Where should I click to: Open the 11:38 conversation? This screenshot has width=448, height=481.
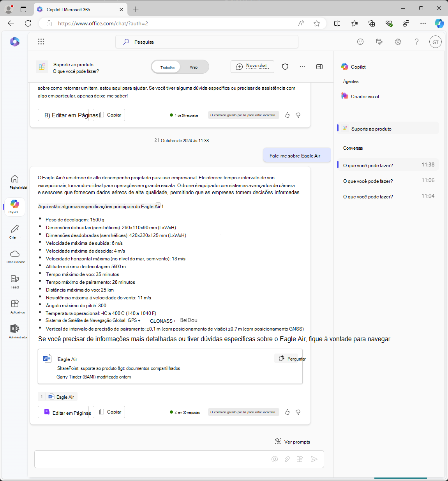point(388,165)
